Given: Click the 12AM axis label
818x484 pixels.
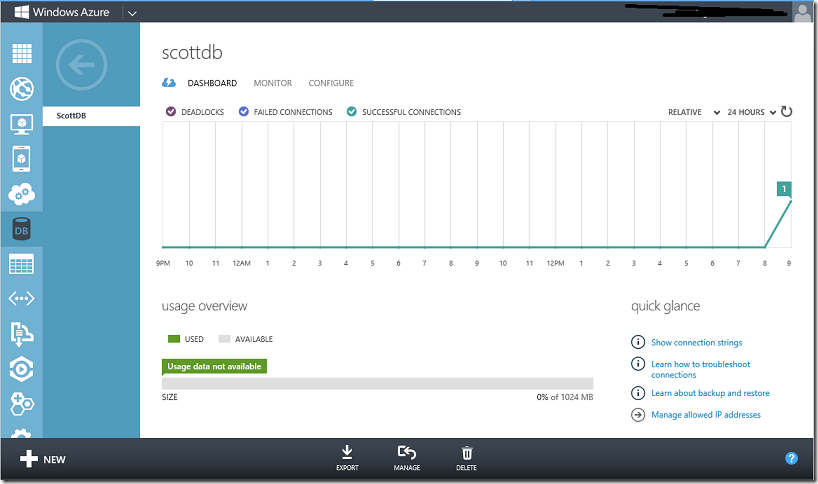Looking at the screenshot, I should coord(242,263).
